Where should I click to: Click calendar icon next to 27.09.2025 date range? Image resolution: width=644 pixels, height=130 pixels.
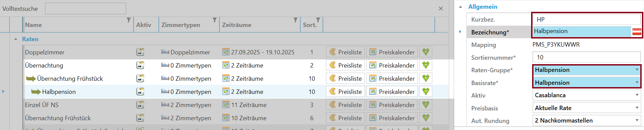pyautogui.click(x=226, y=52)
